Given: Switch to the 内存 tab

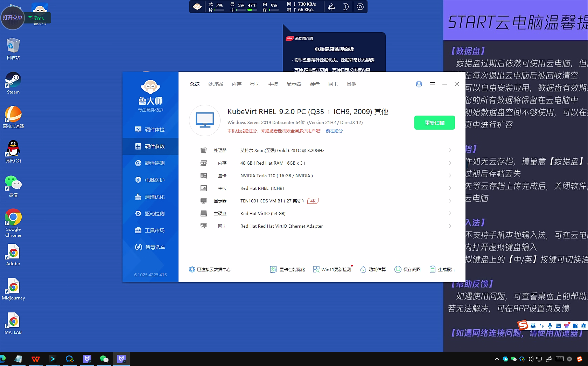Looking at the screenshot, I should click(237, 84).
